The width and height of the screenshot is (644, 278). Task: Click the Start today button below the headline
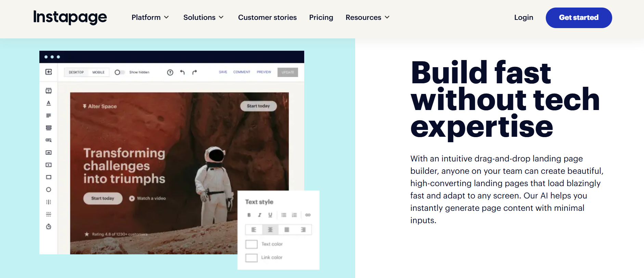[x=103, y=198]
